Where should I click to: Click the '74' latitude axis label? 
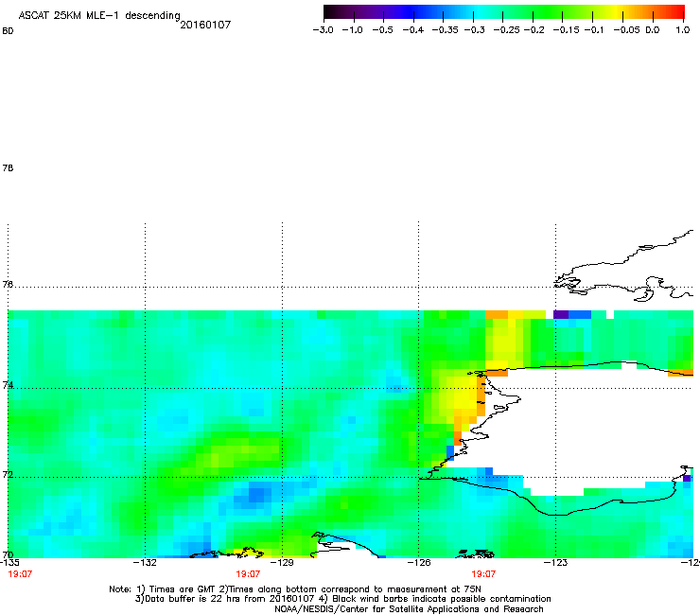(8, 385)
